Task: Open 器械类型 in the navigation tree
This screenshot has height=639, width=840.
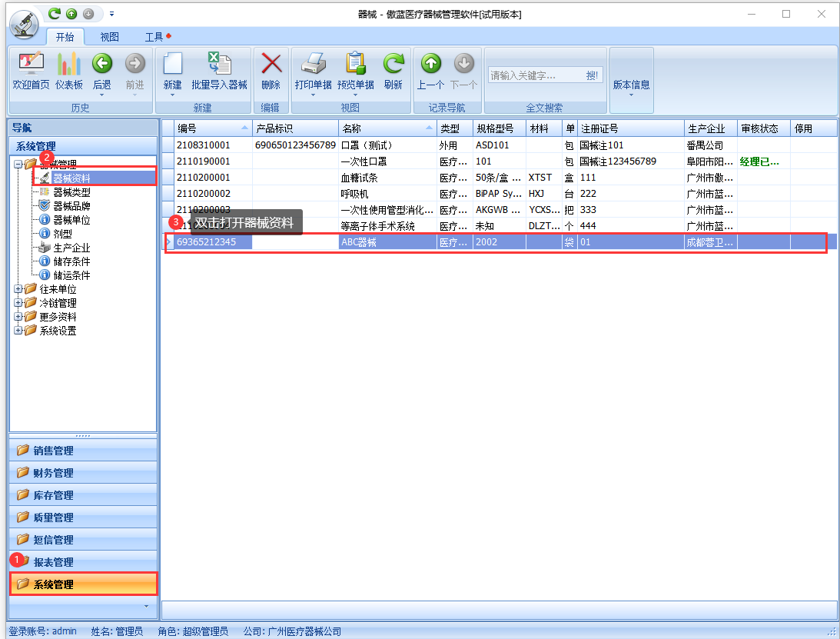Action: click(x=71, y=192)
